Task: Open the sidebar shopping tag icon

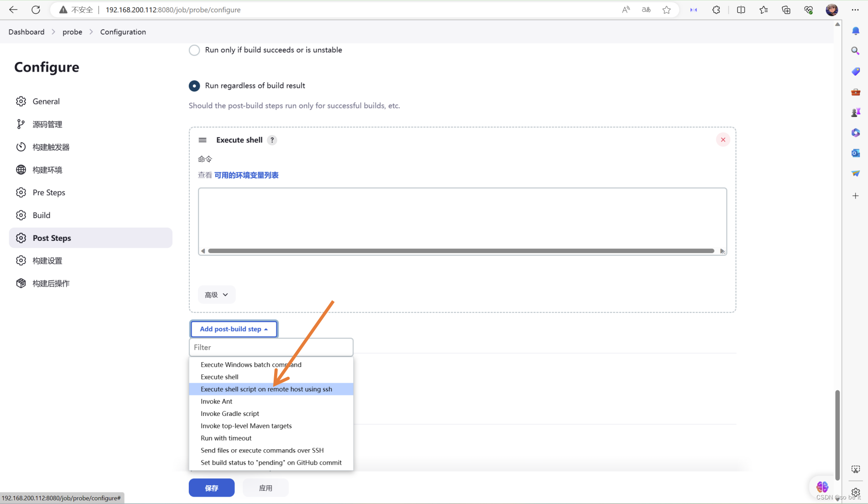Action: (855, 72)
